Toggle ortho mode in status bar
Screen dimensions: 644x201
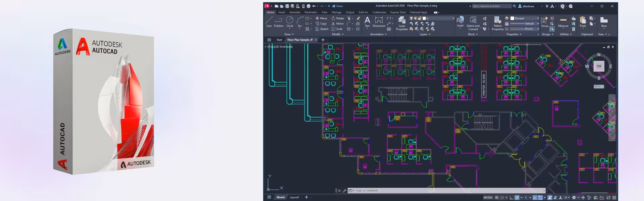click(x=512, y=197)
